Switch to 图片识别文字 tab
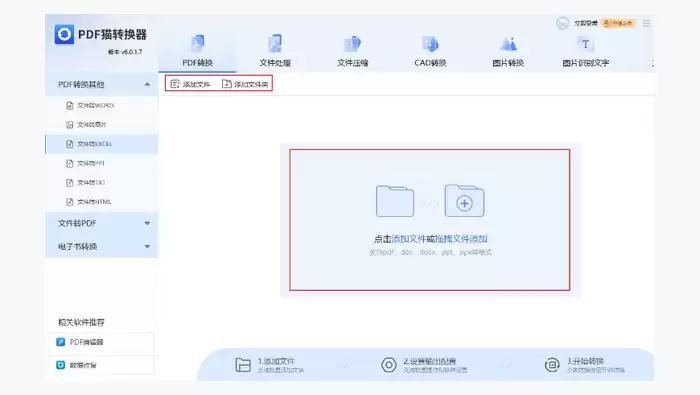This screenshot has height=395, width=700. click(586, 51)
